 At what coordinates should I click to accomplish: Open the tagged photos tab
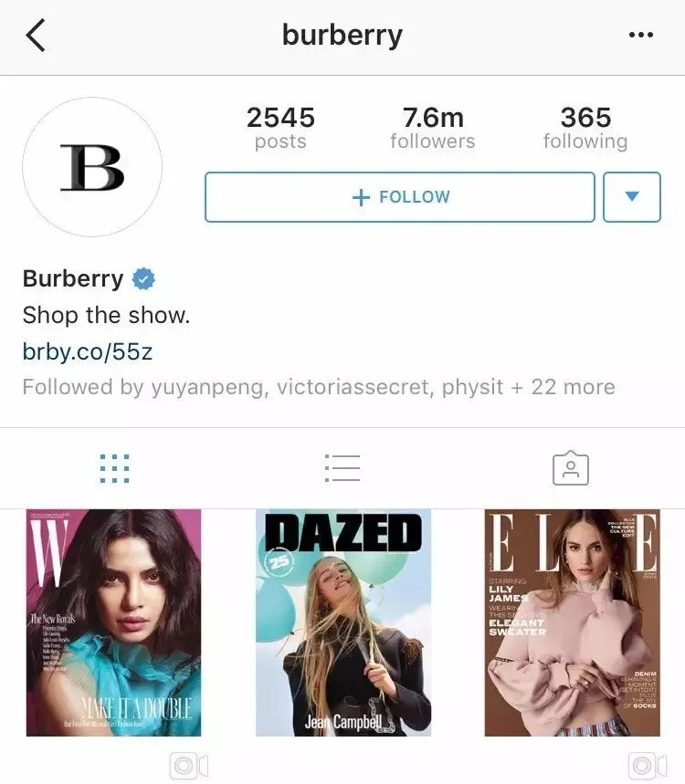coord(571,468)
